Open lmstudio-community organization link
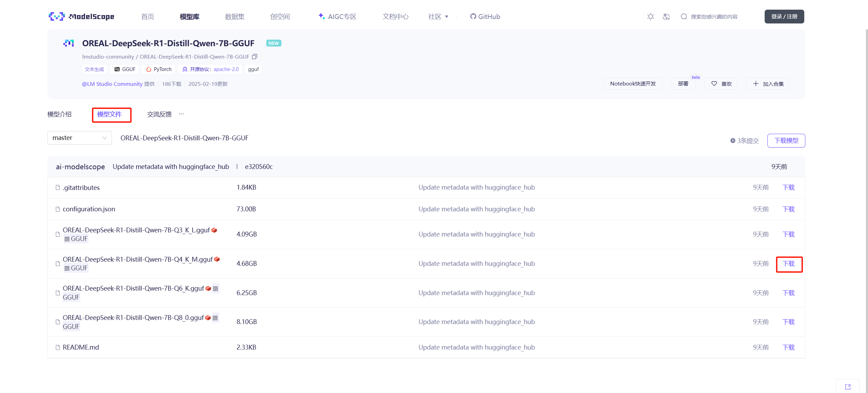This screenshot has width=868, height=393. (x=108, y=57)
